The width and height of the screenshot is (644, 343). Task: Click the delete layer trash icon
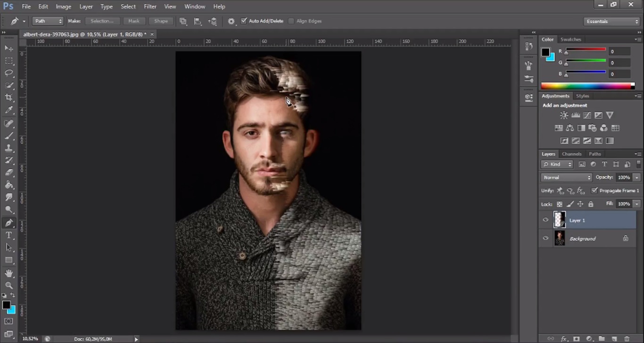coord(627,338)
